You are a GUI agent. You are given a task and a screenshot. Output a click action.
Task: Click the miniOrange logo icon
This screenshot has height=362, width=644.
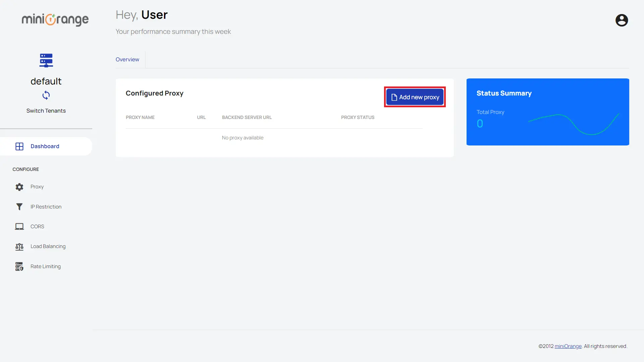[x=55, y=19]
